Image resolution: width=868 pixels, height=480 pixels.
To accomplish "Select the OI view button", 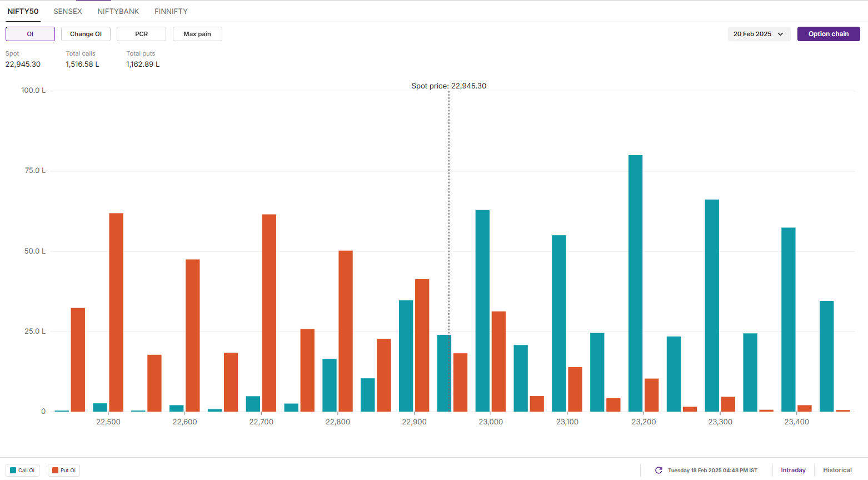I will (x=30, y=34).
